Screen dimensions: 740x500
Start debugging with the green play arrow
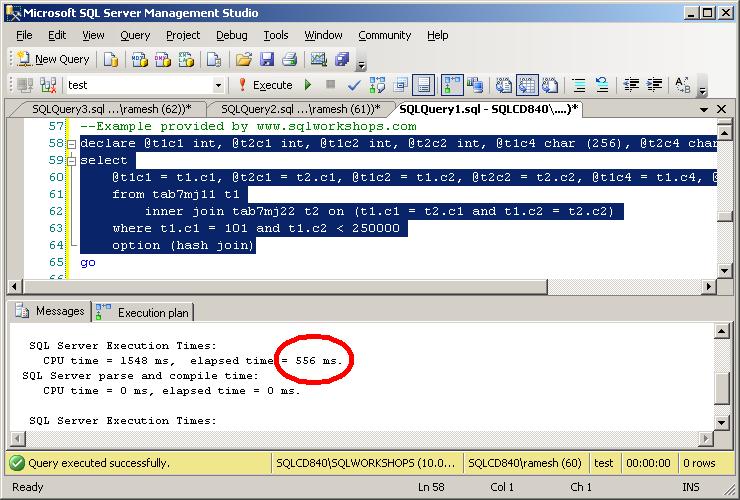click(308, 85)
